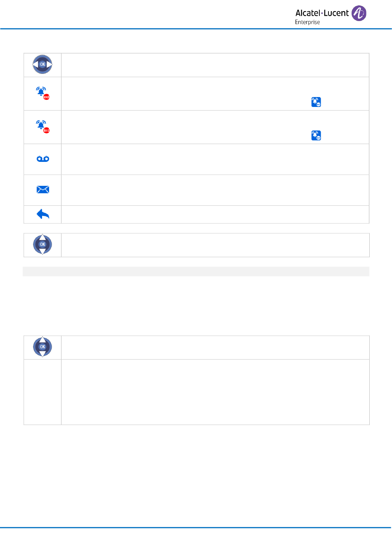Image resolution: width=392 pixels, height=555 pixels.
Task: Click the up-down OK key above the grey bar
Action: click(x=43, y=244)
